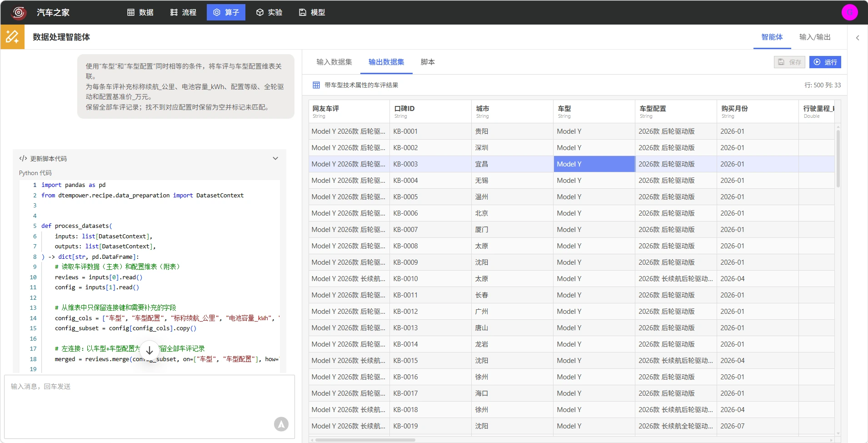
Task: Select the 车型配置 cell in KB-0019 row
Action: coord(676,426)
